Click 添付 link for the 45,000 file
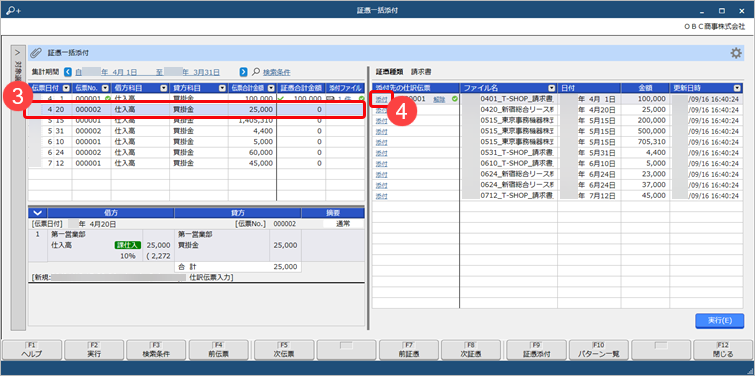The width and height of the screenshot is (755, 376). (381, 196)
